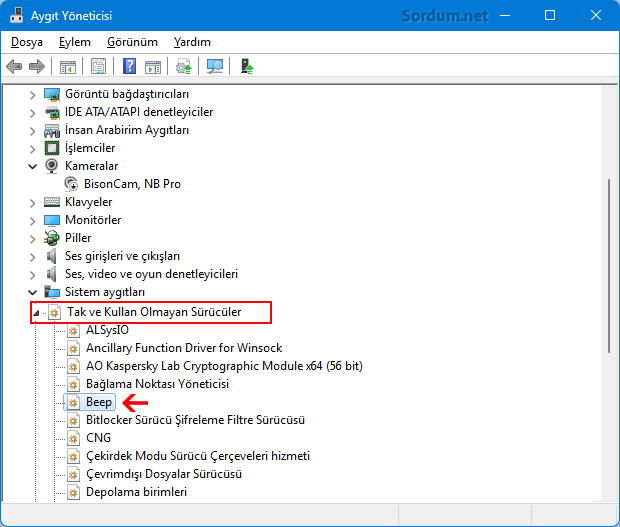
Task: Click the IDE ATA/ATAPI controller icon
Action: [x=52, y=112]
